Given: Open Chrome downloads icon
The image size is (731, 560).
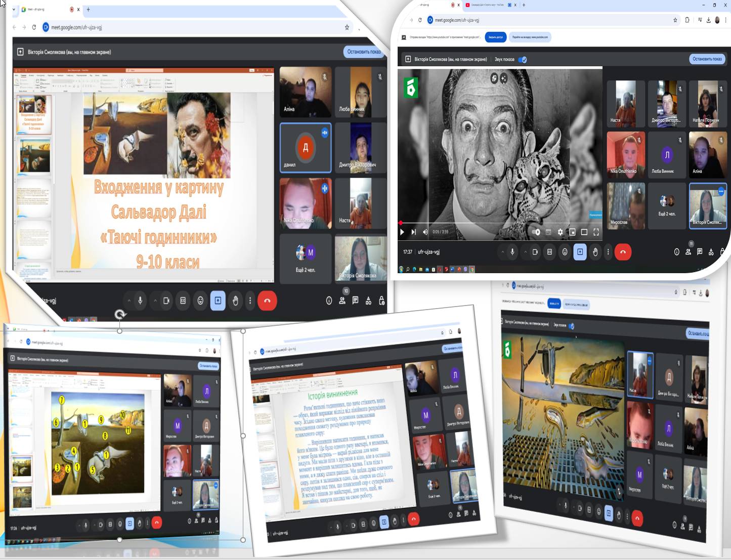Looking at the screenshot, I should click(x=708, y=20).
